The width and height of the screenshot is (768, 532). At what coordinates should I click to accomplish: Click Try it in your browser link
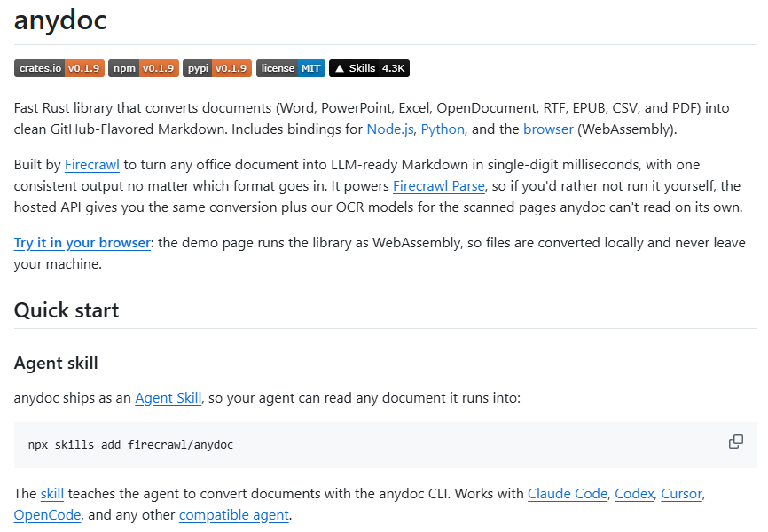pyautogui.click(x=82, y=243)
